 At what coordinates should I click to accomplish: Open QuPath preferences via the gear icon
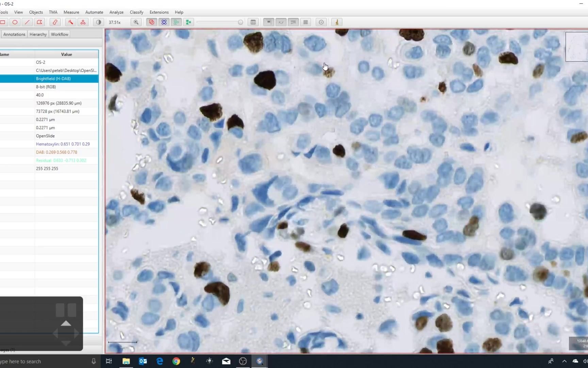321,22
